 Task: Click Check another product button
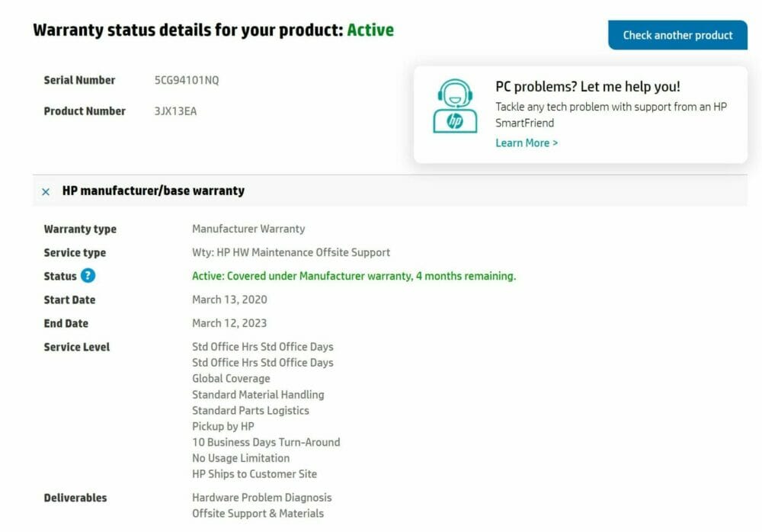click(x=677, y=35)
